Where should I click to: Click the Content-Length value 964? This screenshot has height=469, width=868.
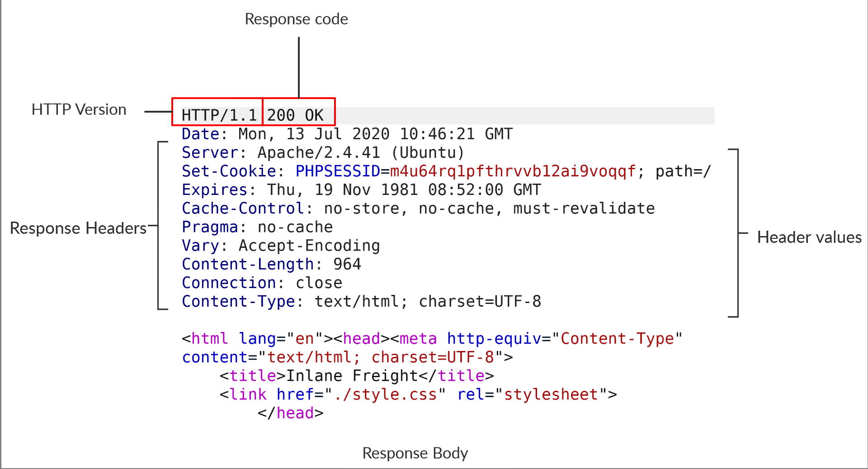[347, 264]
